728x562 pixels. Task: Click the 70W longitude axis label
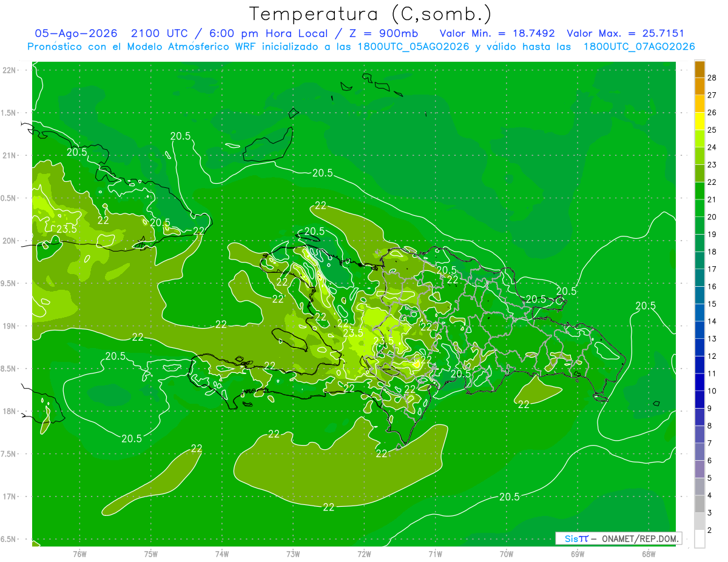pos(507,554)
